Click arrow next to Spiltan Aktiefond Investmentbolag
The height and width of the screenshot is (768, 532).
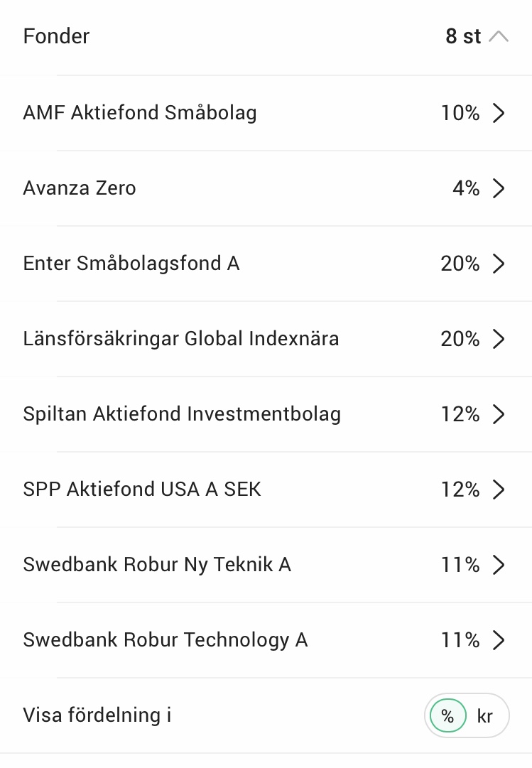pos(499,414)
